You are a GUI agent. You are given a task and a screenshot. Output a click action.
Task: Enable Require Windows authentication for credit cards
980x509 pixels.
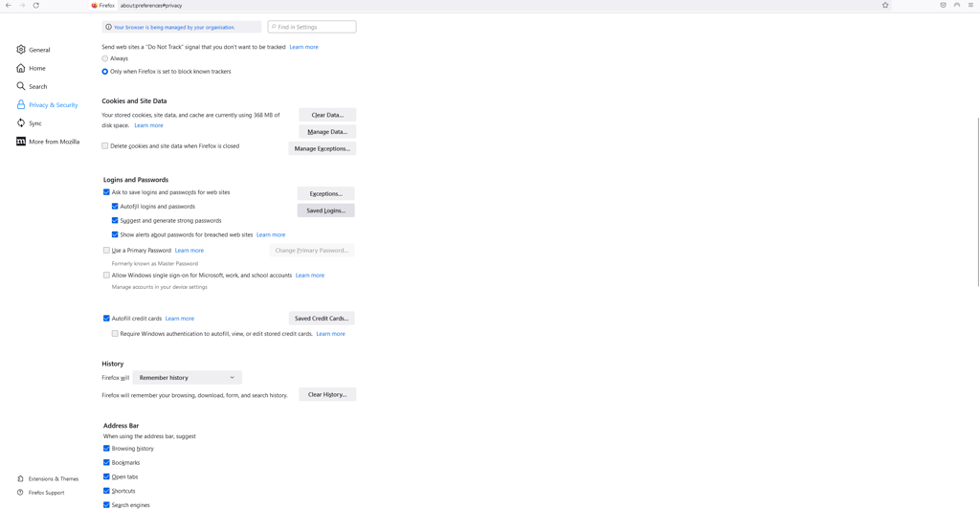pos(115,334)
